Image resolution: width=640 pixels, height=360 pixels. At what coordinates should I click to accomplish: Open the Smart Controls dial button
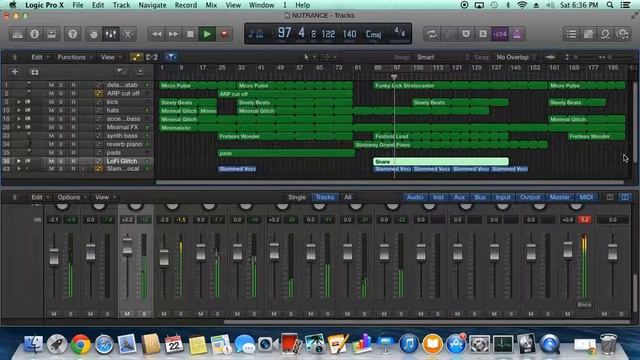tap(93, 34)
